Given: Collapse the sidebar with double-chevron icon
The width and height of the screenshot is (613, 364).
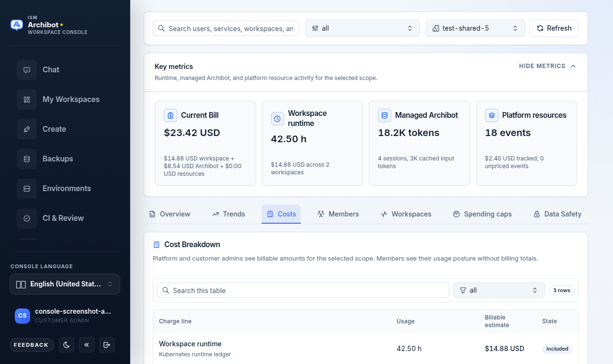Looking at the screenshot, I should coord(87,345).
